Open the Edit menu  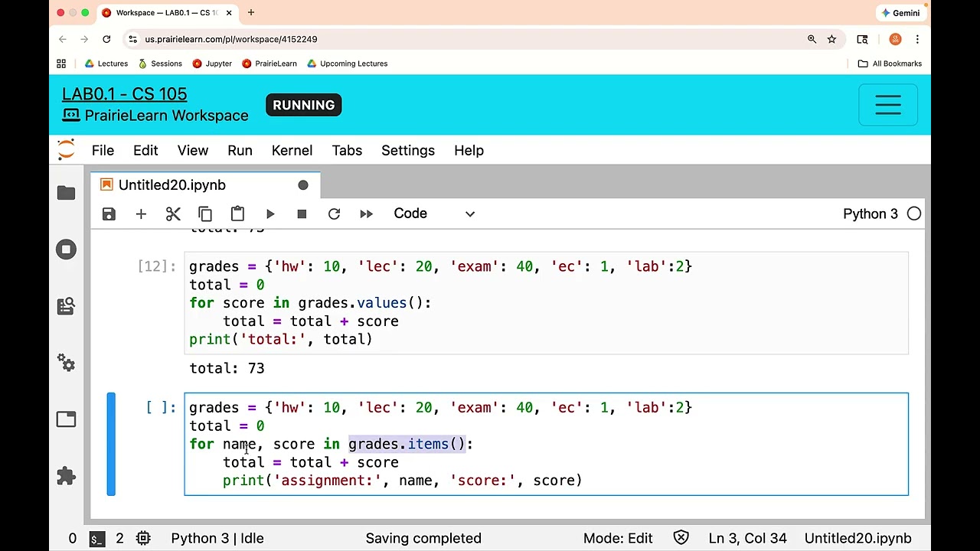tap(145, 151)
